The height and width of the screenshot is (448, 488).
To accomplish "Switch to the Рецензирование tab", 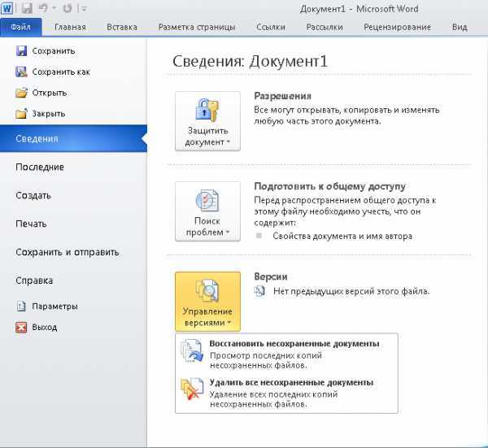I will [x=398, y=27].
